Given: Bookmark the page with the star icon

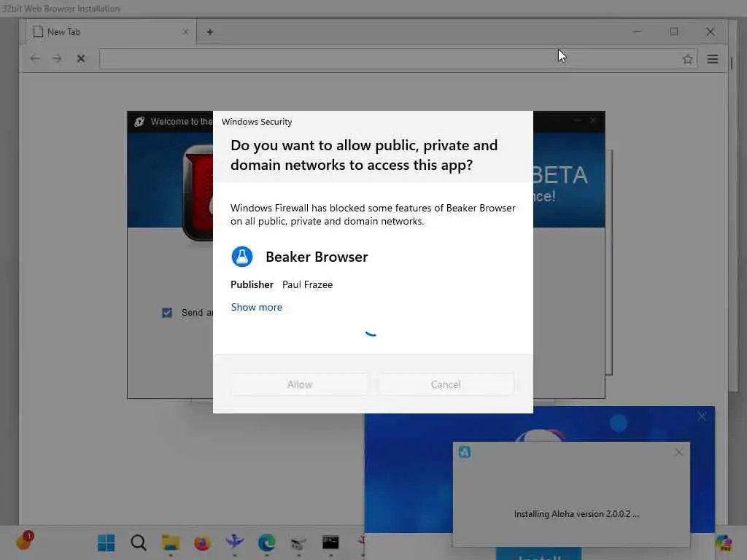Looking at the screenshot, I should [x=687, y=59].
